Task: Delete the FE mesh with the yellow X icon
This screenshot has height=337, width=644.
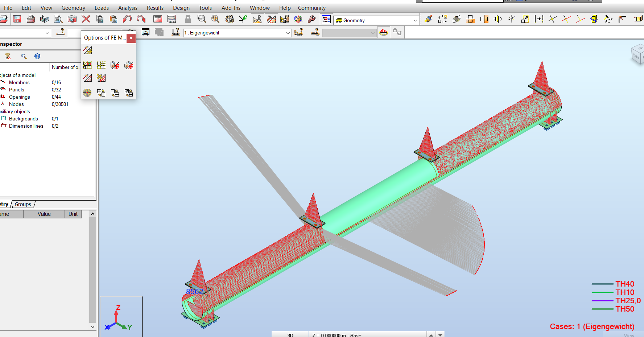Action: [x=101, y=78]
